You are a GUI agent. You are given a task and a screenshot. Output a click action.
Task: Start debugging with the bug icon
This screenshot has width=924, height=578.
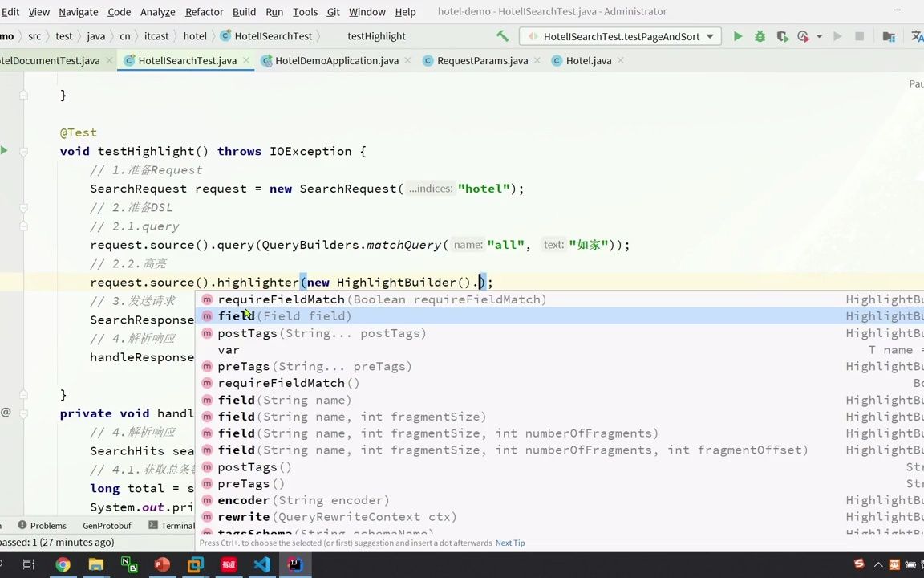tap(760, 36)
